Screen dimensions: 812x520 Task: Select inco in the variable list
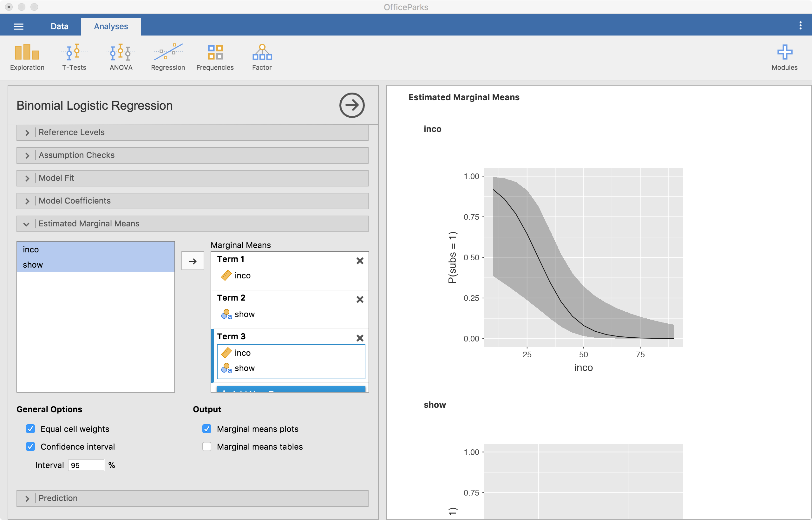pyautogui.click(x=95, y=250)
